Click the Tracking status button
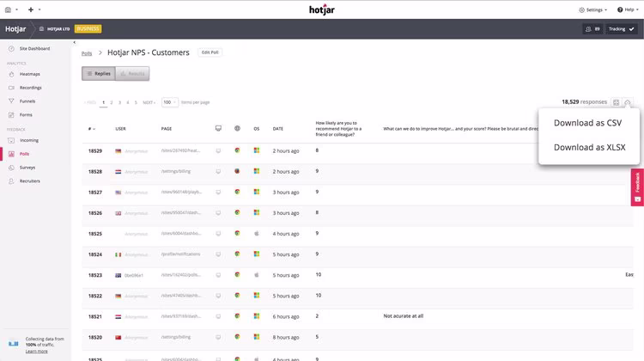 point(621,28)
